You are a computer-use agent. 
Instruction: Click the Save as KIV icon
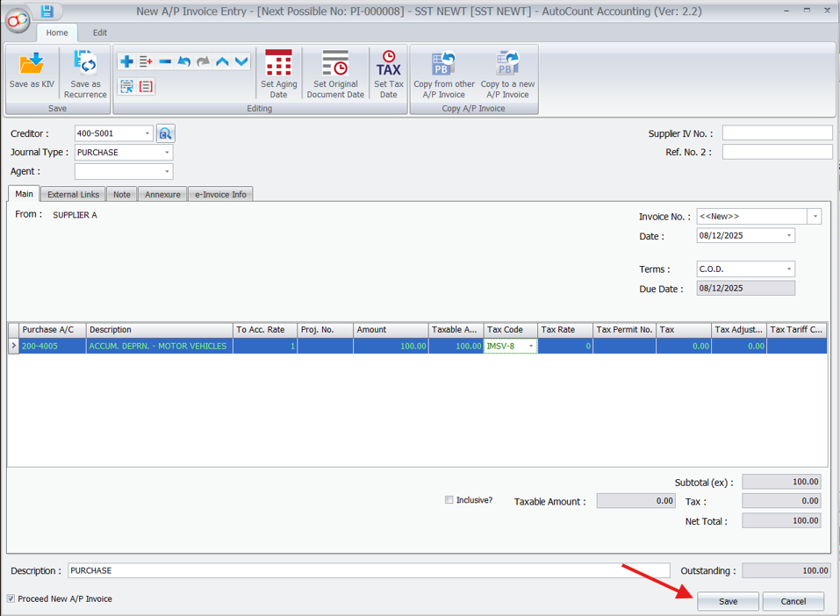click(x=32, y=70)
